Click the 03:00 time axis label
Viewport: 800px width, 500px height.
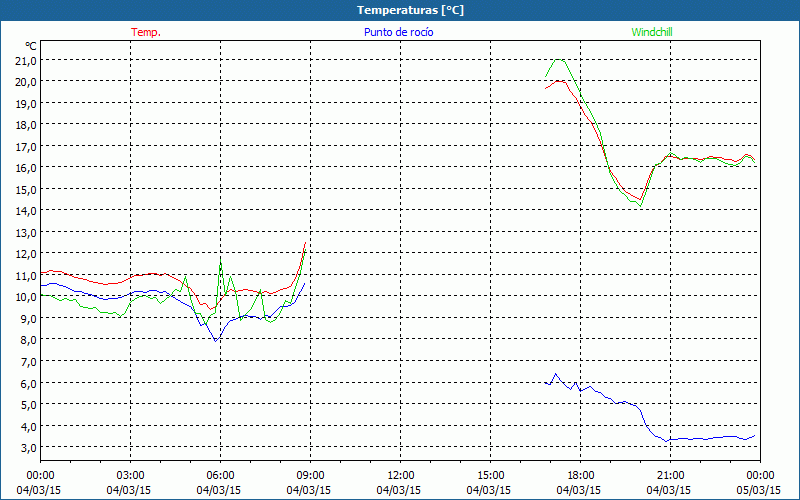point(131,476)
